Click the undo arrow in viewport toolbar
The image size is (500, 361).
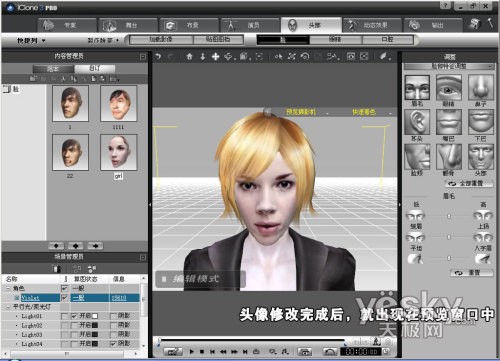[158, 56]
